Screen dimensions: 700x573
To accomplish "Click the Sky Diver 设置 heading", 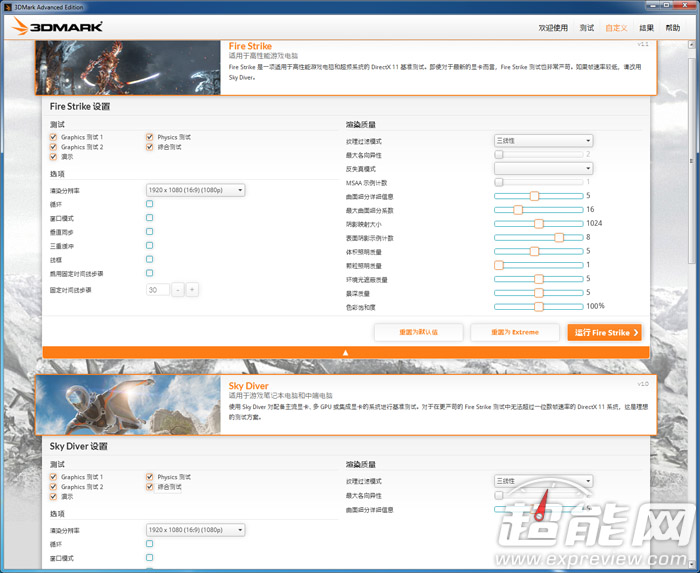I will point(79,446).
